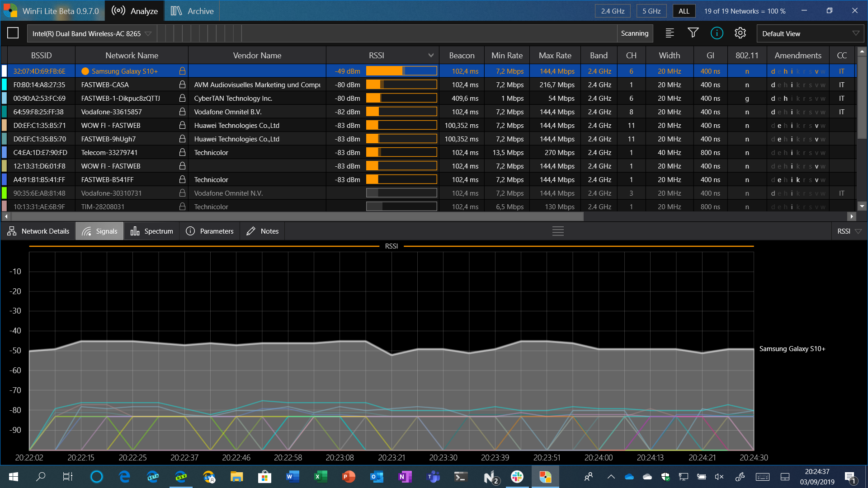
Task: Open the settings gear icon
Action: coord(740,33)
